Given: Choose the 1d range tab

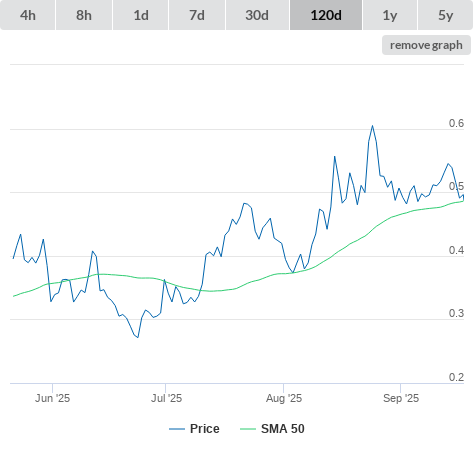Looking at the screenshot, I should point(141,15).
